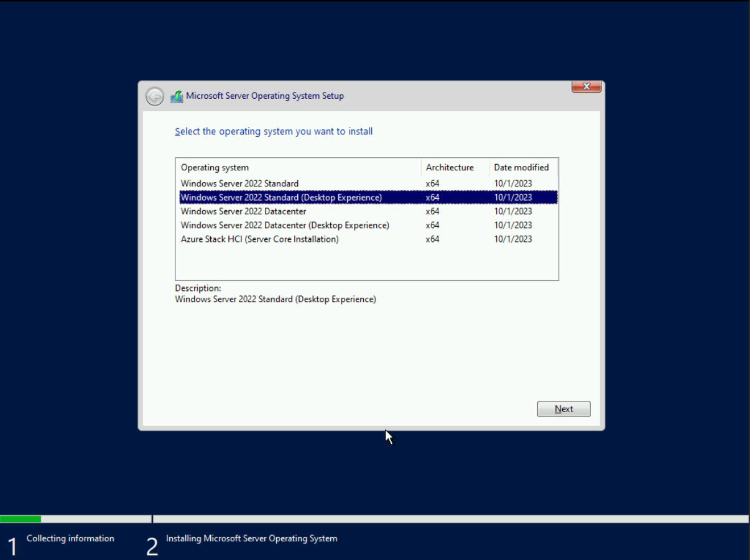Click 10/1/2023 date in Datacenter core row

click(513, 211)
